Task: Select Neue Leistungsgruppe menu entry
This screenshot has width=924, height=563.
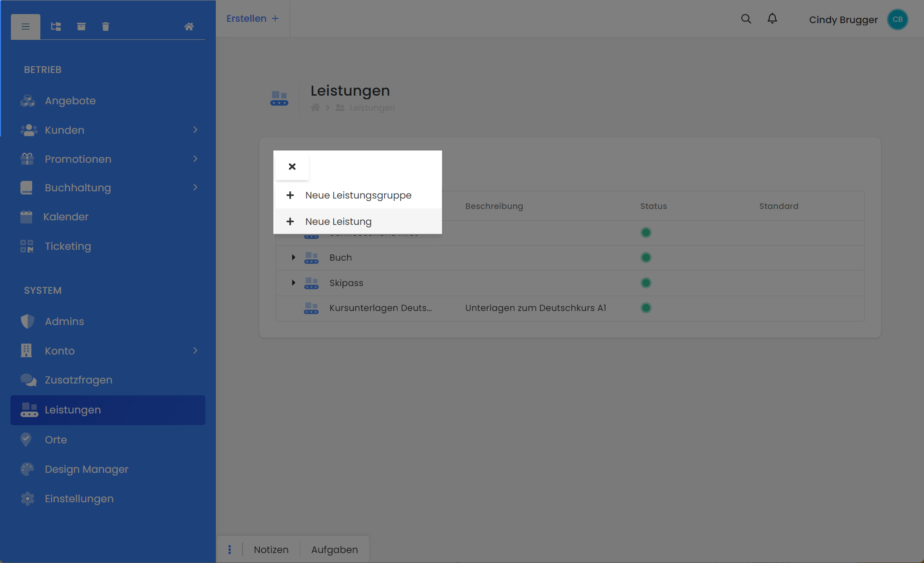Action: (x=358, y=195)
